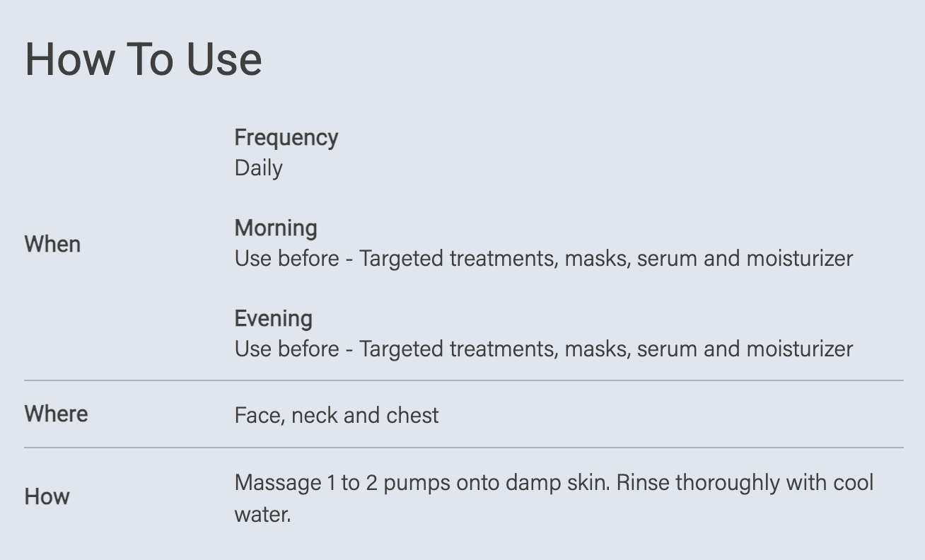Select the "Morning" subheading
This screenshot has width=925, height=560.
click(x=275, y=228)
